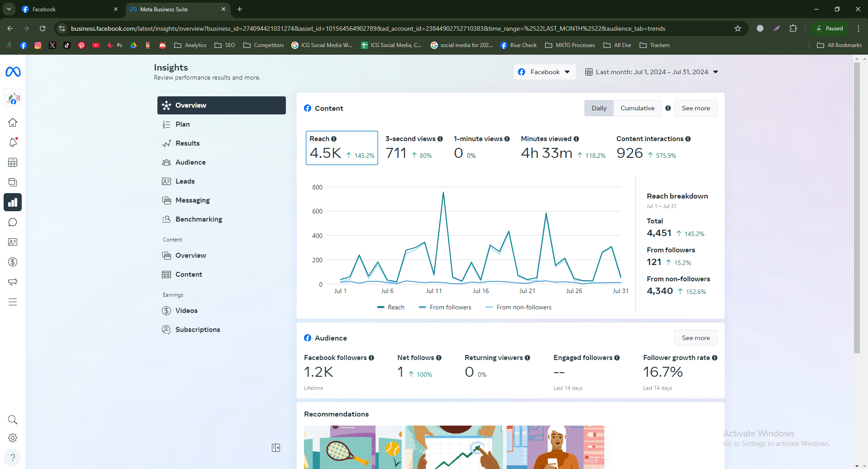Open Notifications bell icon
The height and width of the screenshot is (469, 868).
point(13,142)
